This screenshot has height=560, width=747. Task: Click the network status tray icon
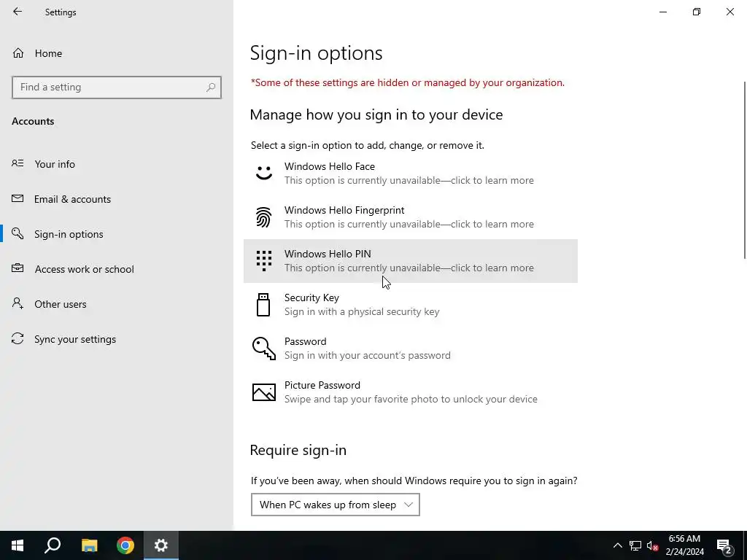[x=635, y=545]
